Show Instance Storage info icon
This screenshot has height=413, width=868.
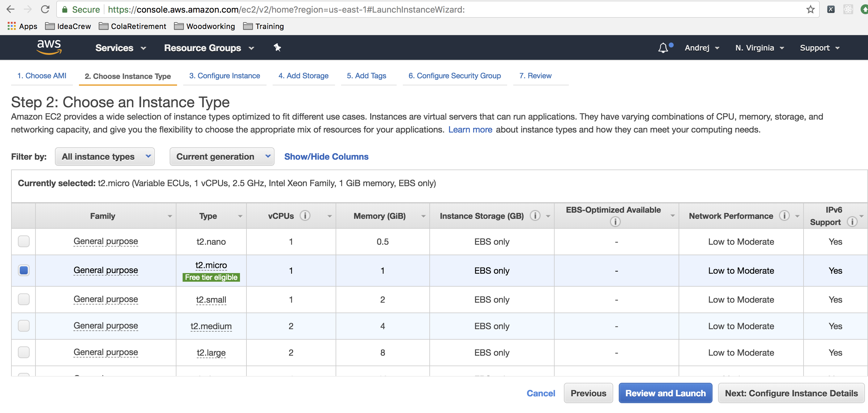[x=535, y=215]
